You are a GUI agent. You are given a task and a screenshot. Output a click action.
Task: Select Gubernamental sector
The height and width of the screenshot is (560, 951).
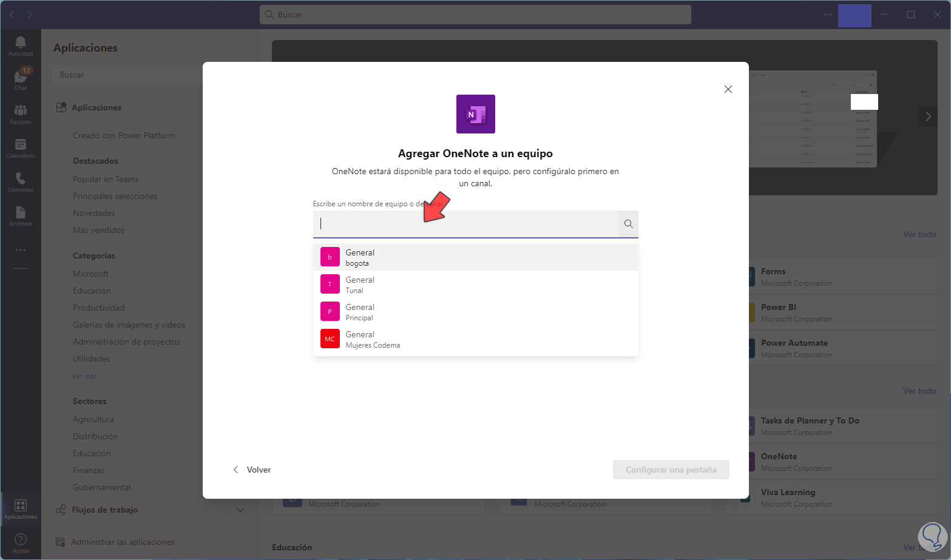[x=102, y=487]
